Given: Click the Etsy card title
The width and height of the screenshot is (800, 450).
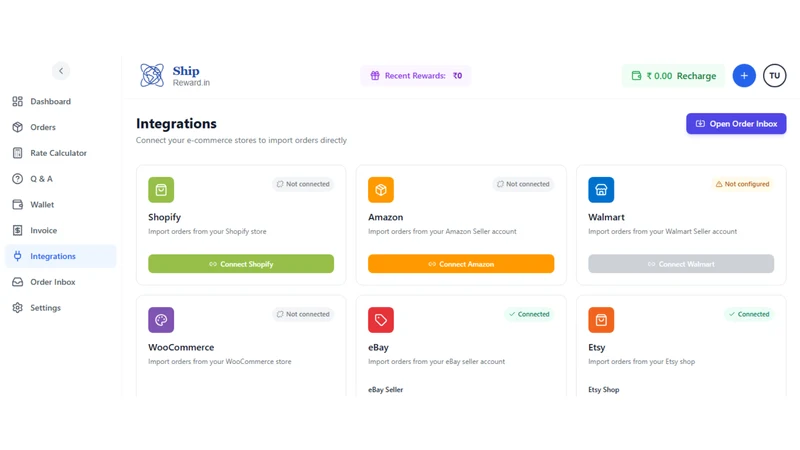Looking at the screenshot, I should [x=596, y=347].
